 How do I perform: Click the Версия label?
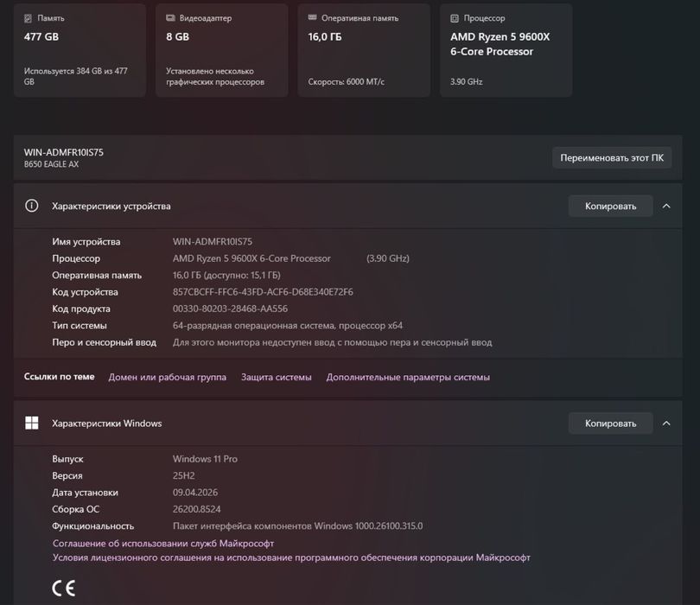pyautogui.click(x=67, y=475)
